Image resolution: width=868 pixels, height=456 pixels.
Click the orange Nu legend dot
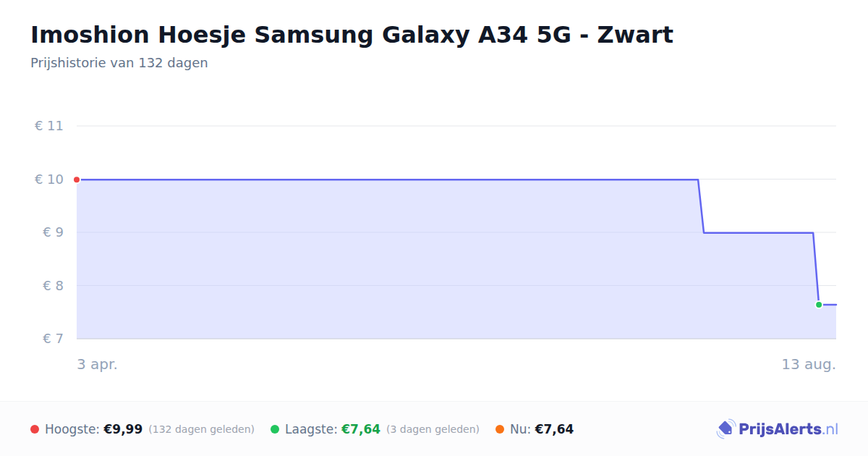(500, 429)
